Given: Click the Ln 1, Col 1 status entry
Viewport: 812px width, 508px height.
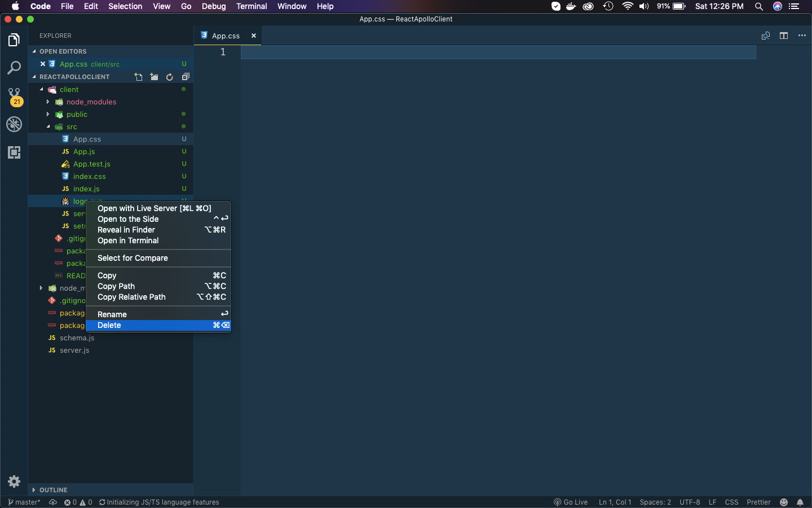Looking at the screenshot, I should click(x=615, y=502).
